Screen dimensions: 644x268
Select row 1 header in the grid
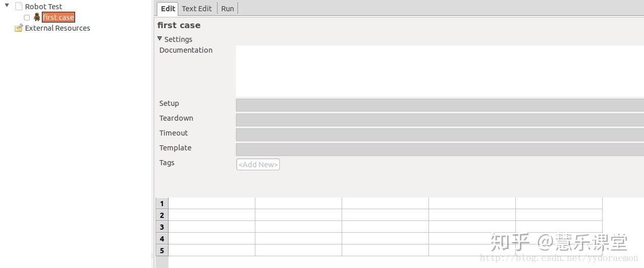coord(162,204)
